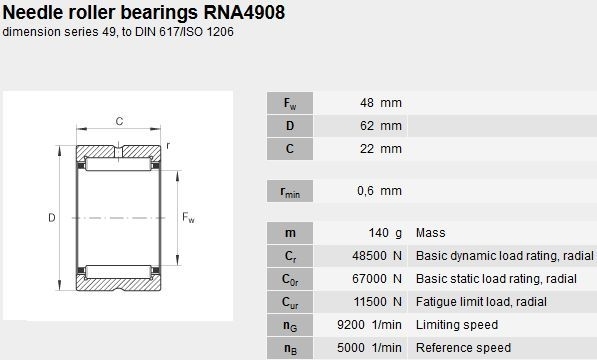Viewport: 597px width, 360px height.
Task: Click the 48500 N load rating value
Action: tap(377, 256)
